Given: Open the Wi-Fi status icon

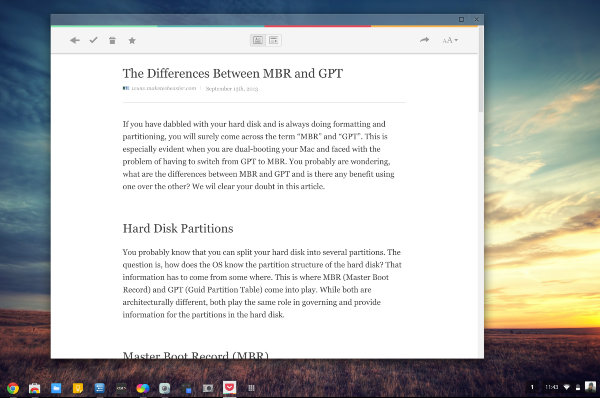Looking at the screenshot, I should [567, 388].
